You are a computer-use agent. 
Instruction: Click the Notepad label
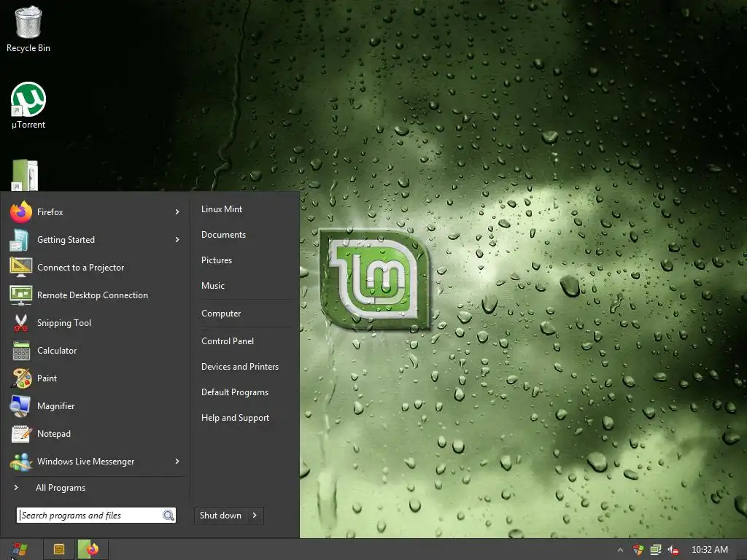[x=54, y=434]
